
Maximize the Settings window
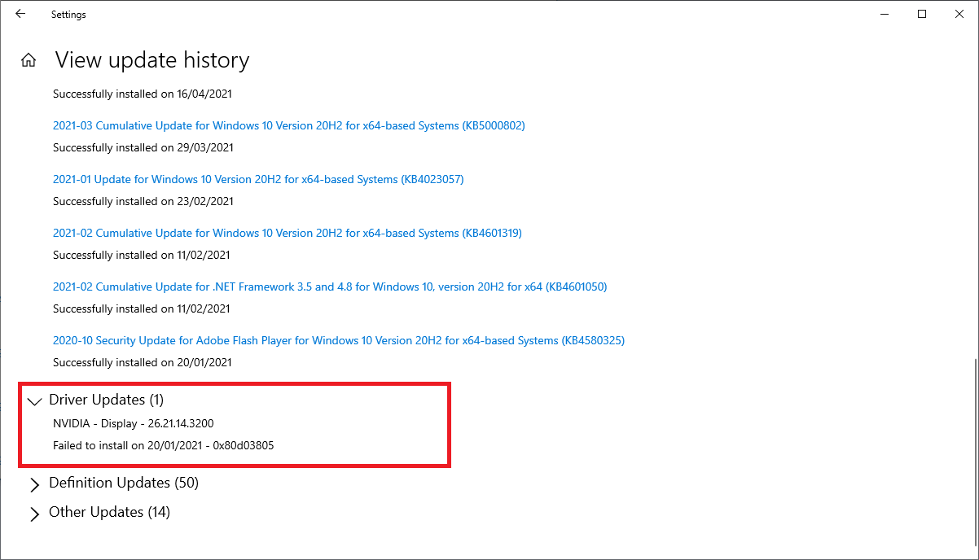pos(922,14)
